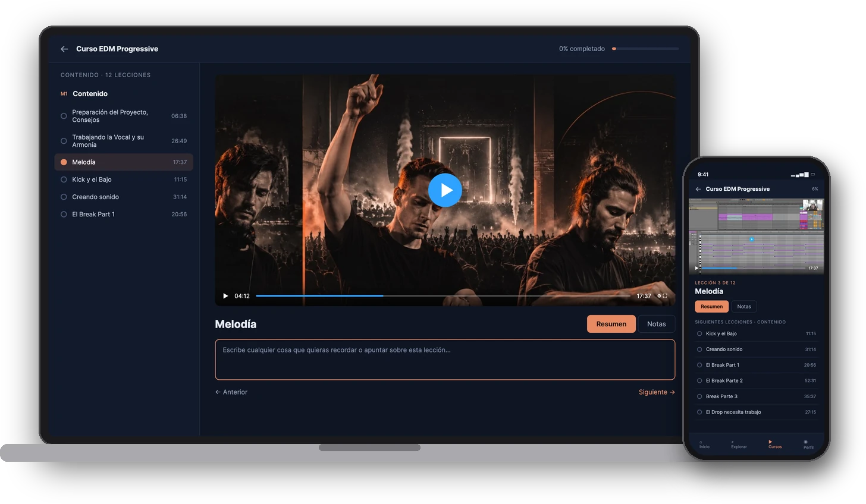This screenshot has width=866, height=504.
Task: Mark phone 'El Break Part 1' circle
Action: tap(699, 365)
